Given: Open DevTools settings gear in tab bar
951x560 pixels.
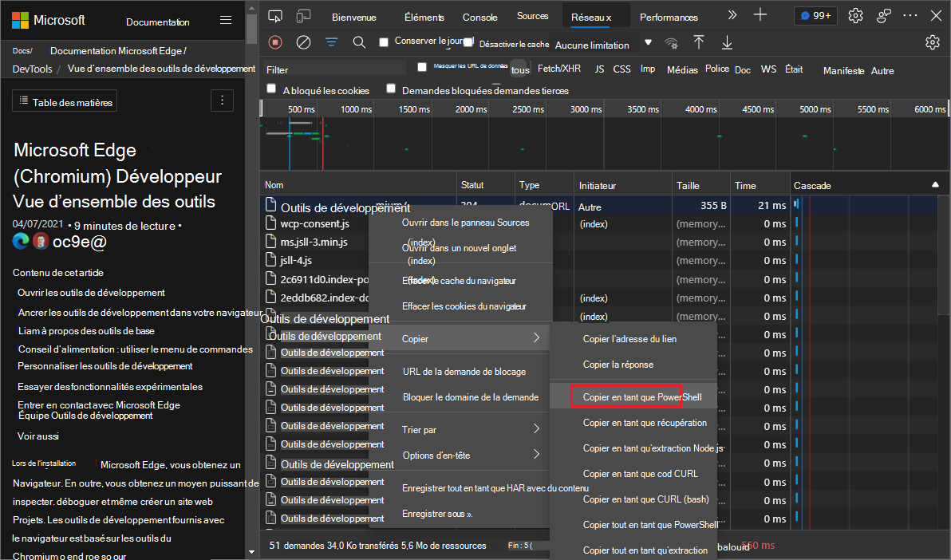Looking at the screenshot, I should tap(855, 16).
